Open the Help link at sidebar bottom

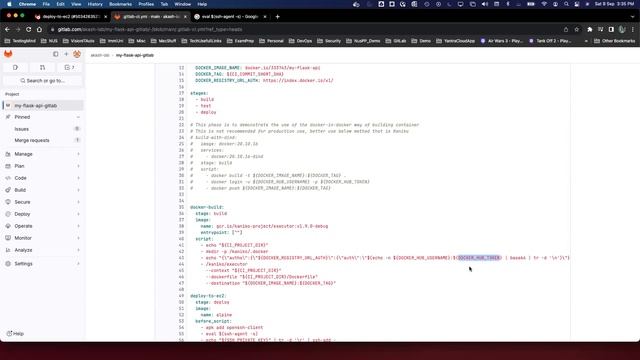16,333
